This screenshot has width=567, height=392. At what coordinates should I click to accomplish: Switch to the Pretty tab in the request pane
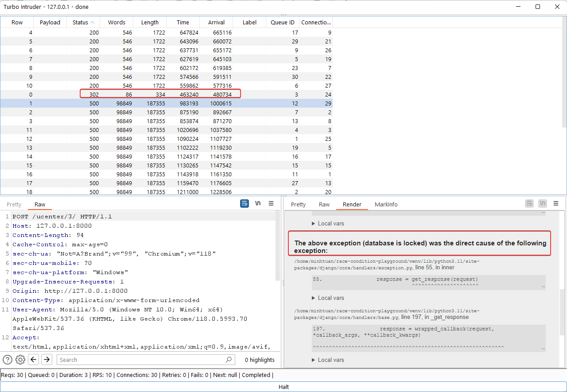pyautogui.click(x=14, y=205)
